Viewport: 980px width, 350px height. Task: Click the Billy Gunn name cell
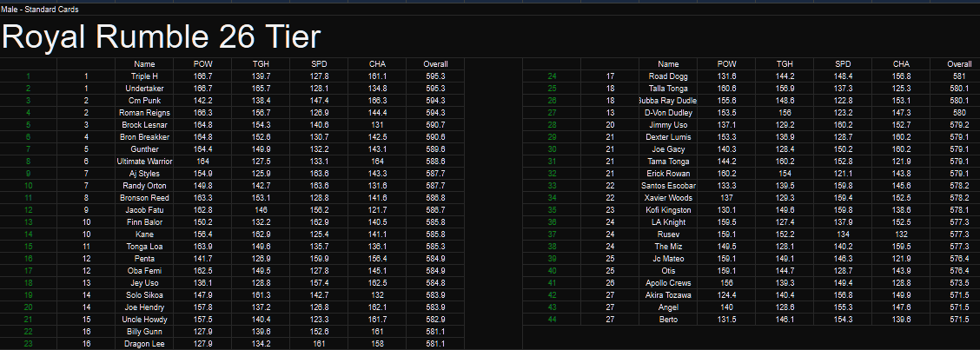144,332
